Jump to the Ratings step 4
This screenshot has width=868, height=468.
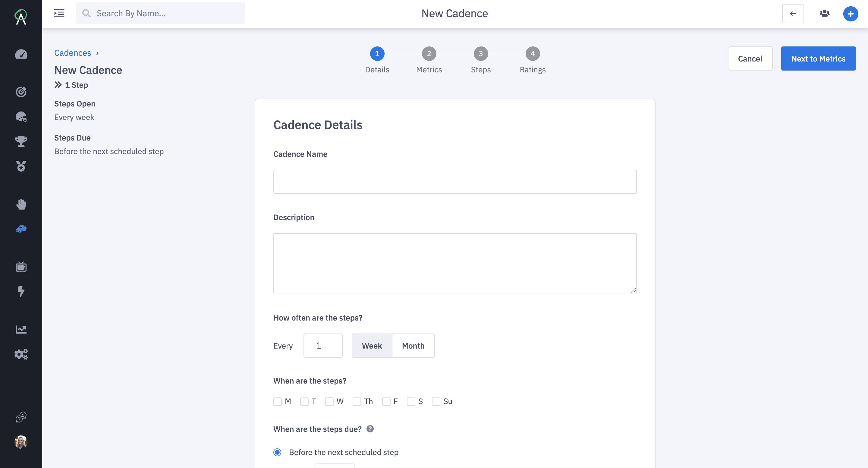[x=532, y=54]
